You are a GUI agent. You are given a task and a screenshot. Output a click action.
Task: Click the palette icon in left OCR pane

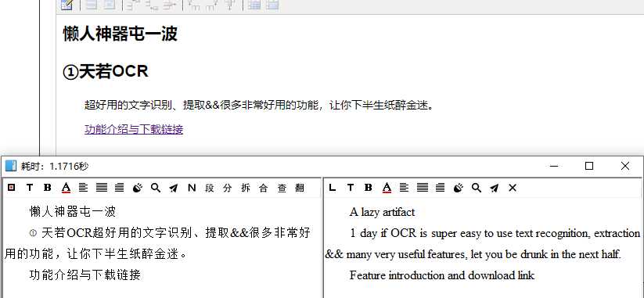pos(138,188)
